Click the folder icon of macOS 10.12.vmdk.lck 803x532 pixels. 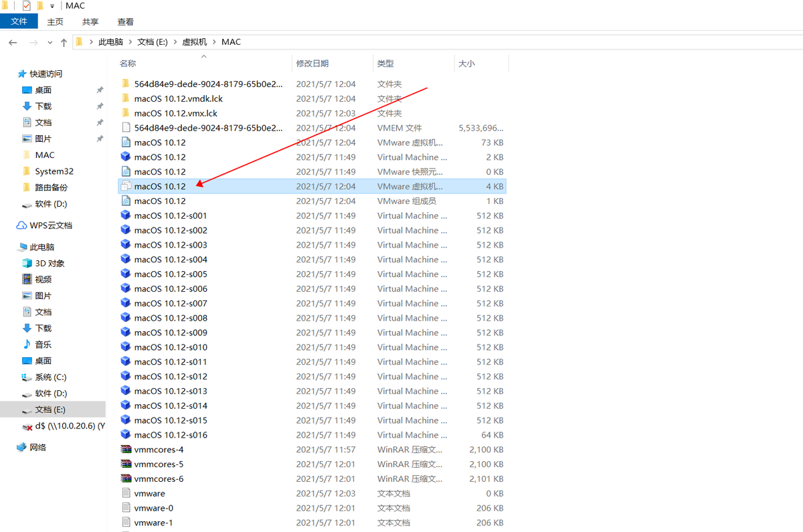pyautogui.click(x=125, y=98)
